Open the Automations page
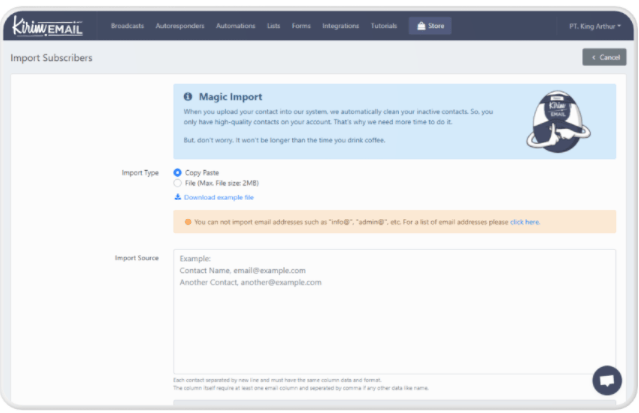The width and height of the screenshot is (639, 413). click(235, 26)
